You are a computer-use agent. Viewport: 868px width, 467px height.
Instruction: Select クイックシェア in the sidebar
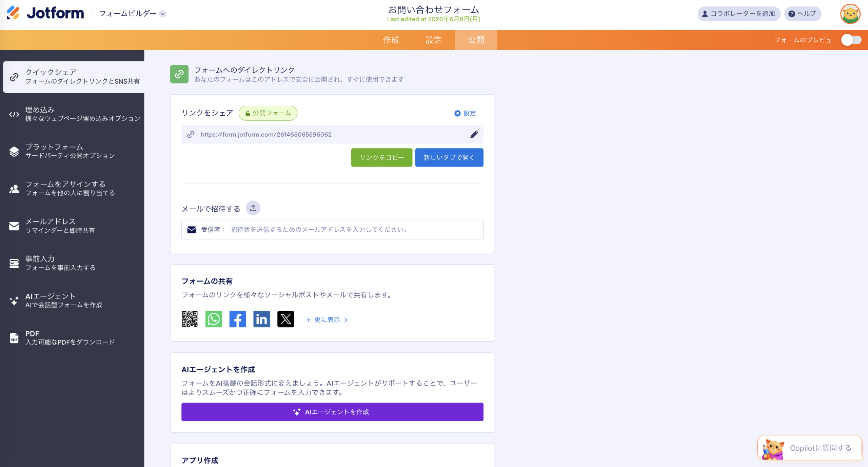74,77
